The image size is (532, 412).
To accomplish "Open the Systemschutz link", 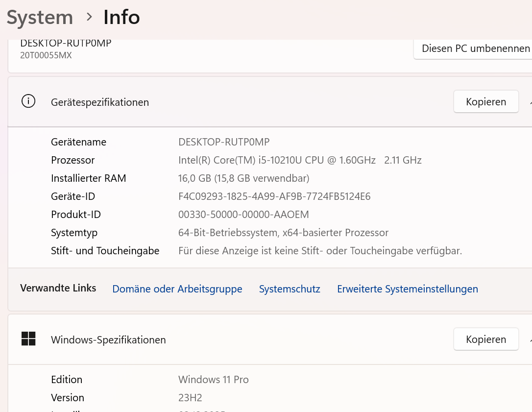I will (x=290, y=289).
